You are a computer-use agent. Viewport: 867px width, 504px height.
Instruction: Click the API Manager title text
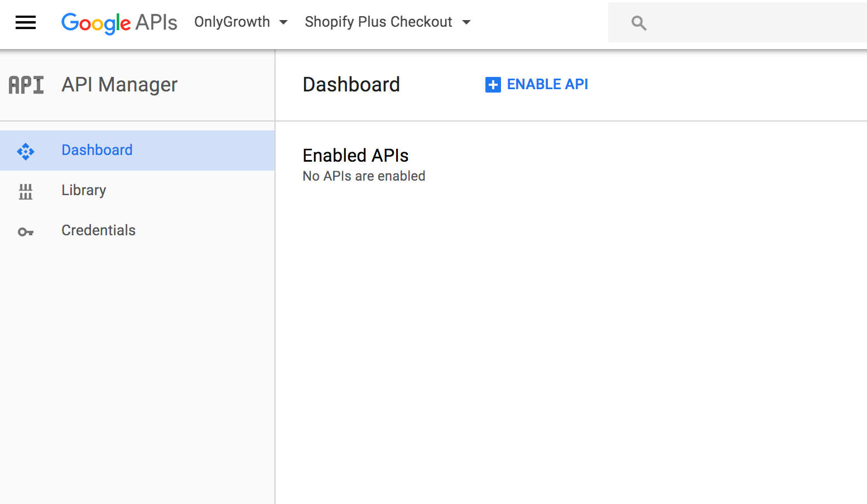pyautogui.click(x=119, y=85)
